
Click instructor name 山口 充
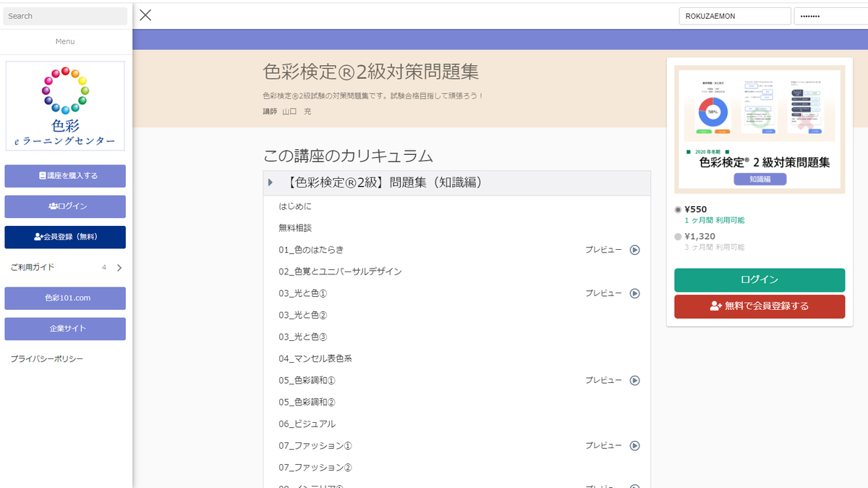[297, 112]
